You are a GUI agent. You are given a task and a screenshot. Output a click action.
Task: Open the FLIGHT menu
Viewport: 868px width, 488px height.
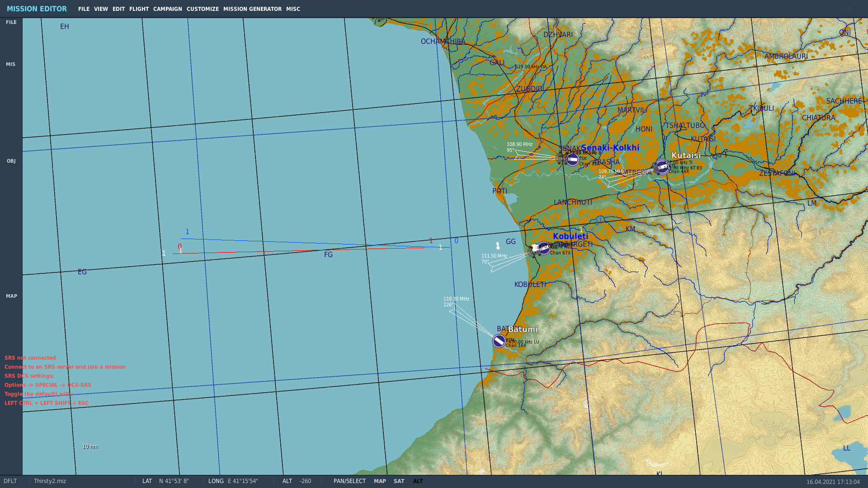pos(139,9)
